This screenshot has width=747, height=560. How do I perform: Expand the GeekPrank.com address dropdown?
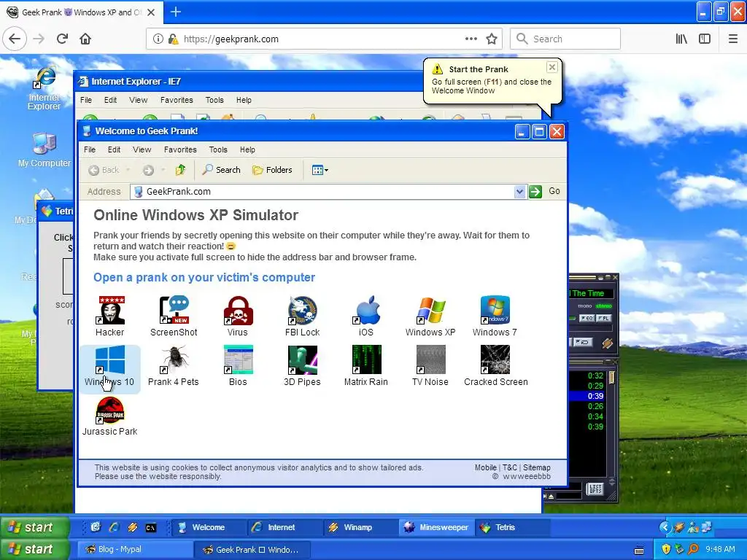(x=519, y=192)
